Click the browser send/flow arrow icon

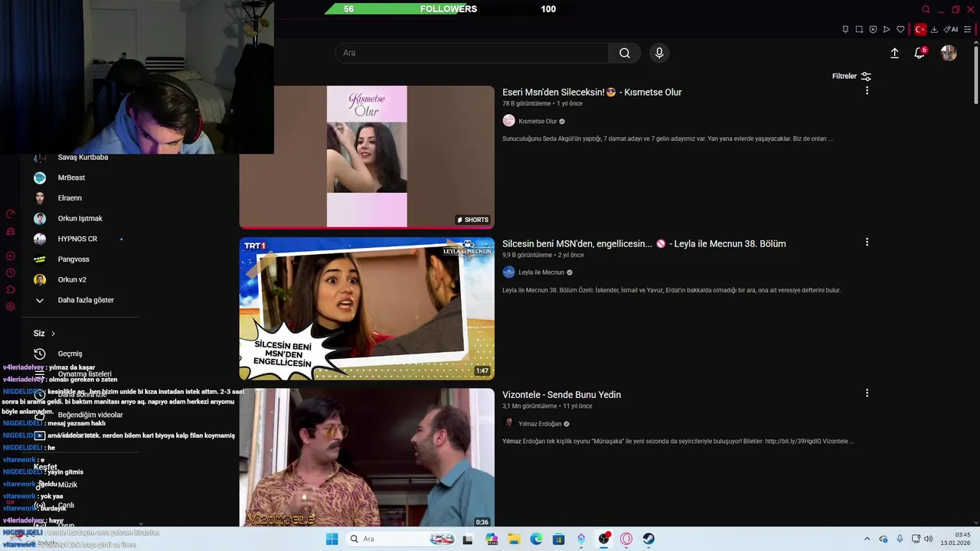point(887,30)
